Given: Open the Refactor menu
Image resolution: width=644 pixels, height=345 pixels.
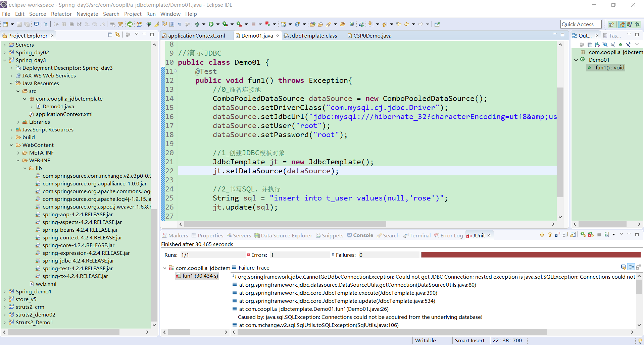Looking at the screenshot, I should (x=61, y=14).
